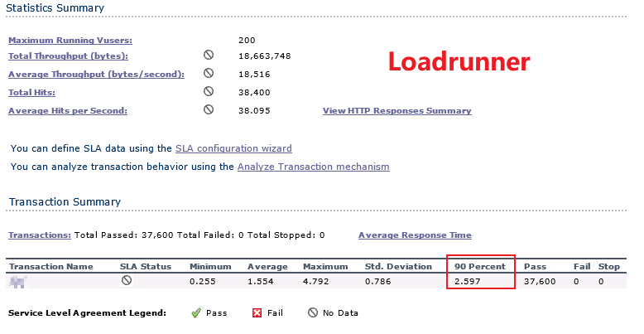This screenshot has width=644, height=334.
Task: Open the Total Hits link
Action: pyautogui.click(x=31, y=92)
